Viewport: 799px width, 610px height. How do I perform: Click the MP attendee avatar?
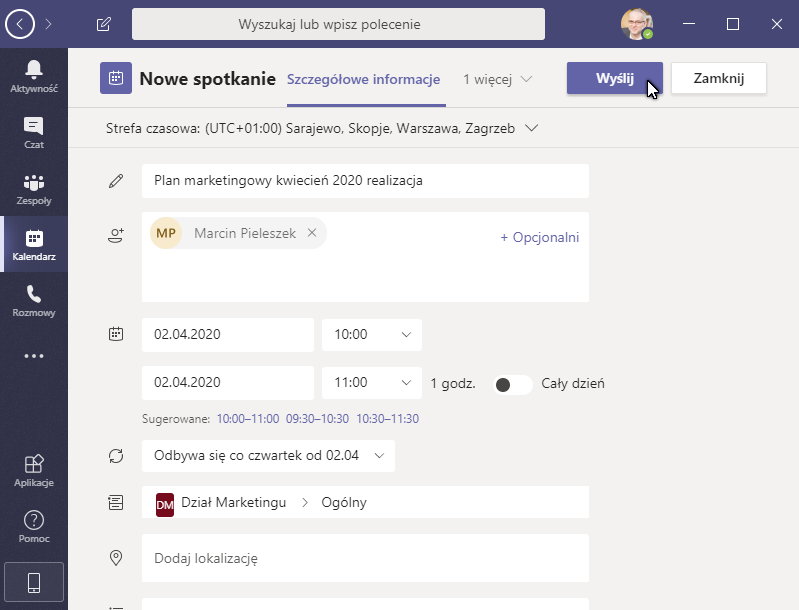pyautogui.click(x=166, y=233)
